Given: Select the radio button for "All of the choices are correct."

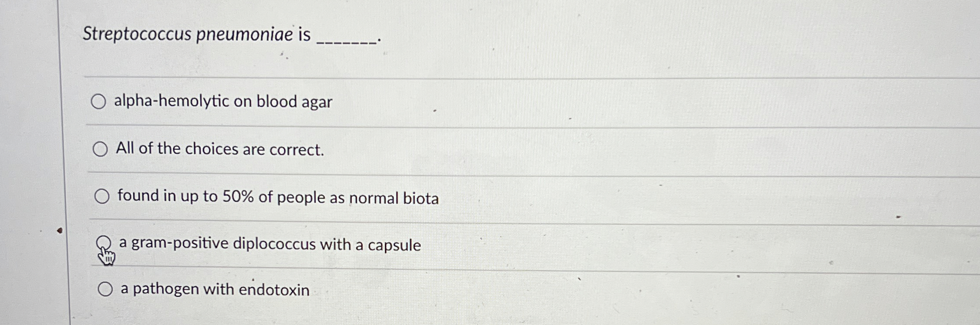Looking at the screenshot, I should [101, 149].
